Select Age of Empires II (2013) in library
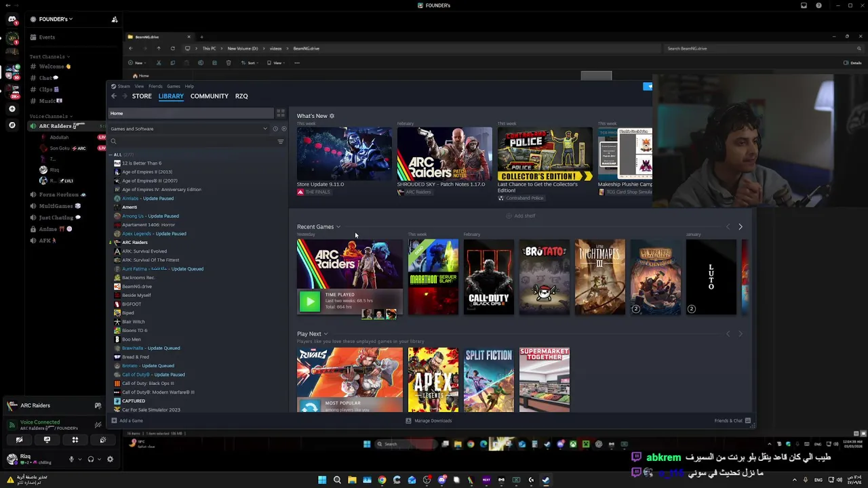The image size is (868, 488). click(x=146, y=172)
